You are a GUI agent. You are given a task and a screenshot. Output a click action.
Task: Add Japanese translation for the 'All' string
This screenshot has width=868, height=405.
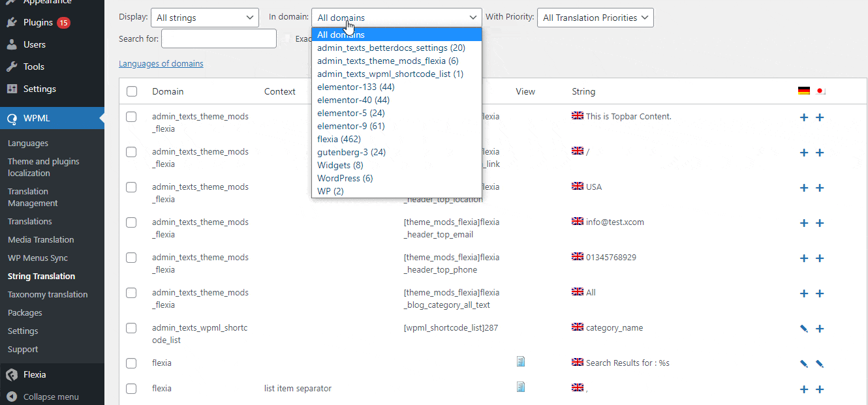820,293
